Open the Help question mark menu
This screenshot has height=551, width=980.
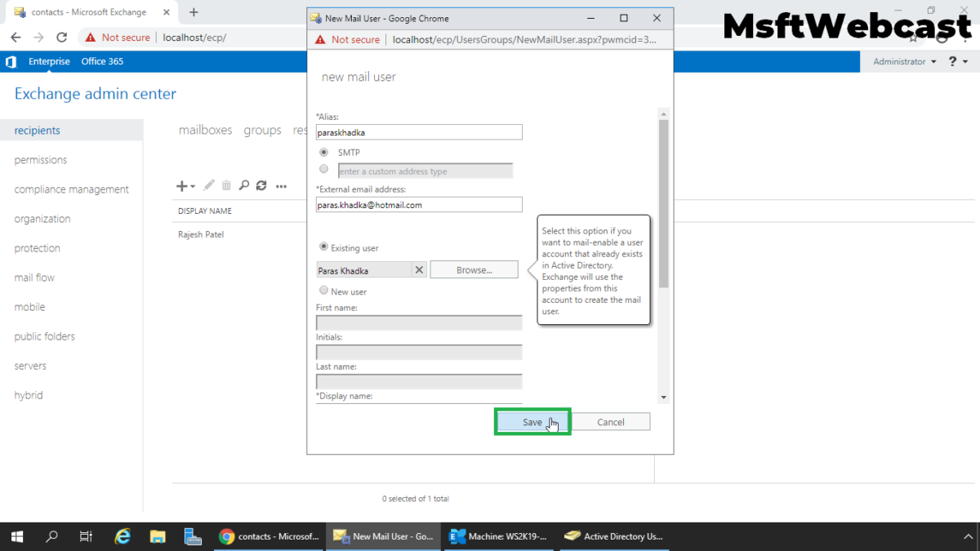[952, 61]
